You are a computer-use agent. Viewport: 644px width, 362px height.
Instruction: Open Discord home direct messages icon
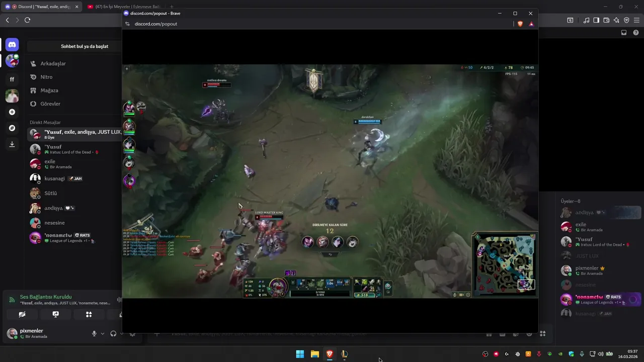point(12,45)
